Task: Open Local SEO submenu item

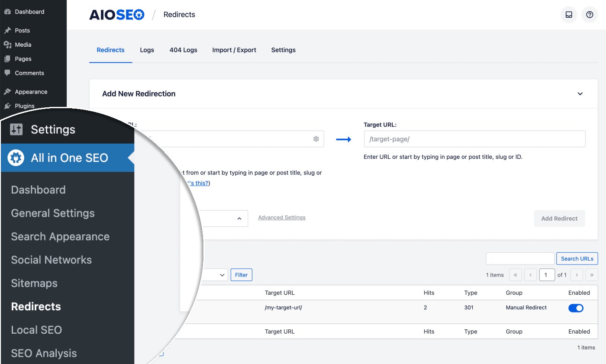Action: click(36, 330)
